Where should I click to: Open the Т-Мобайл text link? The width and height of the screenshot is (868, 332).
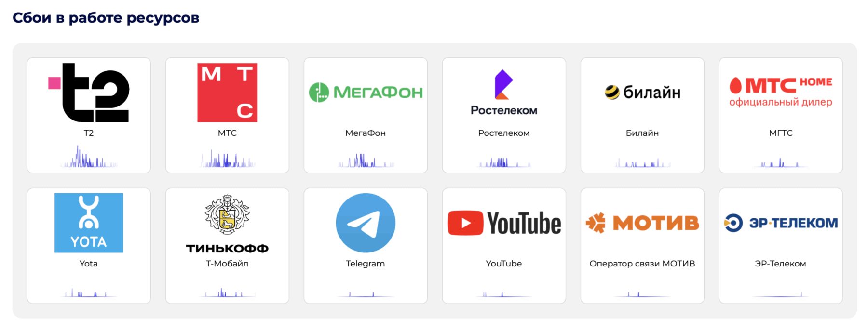[227, 264]
